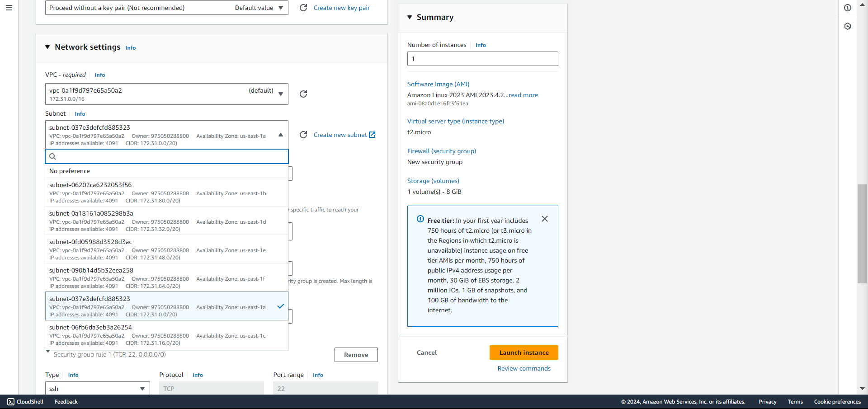The height and width of the screenshot is (409, 868).
Task: Launch the instance
Action: (x=524, y=353)
